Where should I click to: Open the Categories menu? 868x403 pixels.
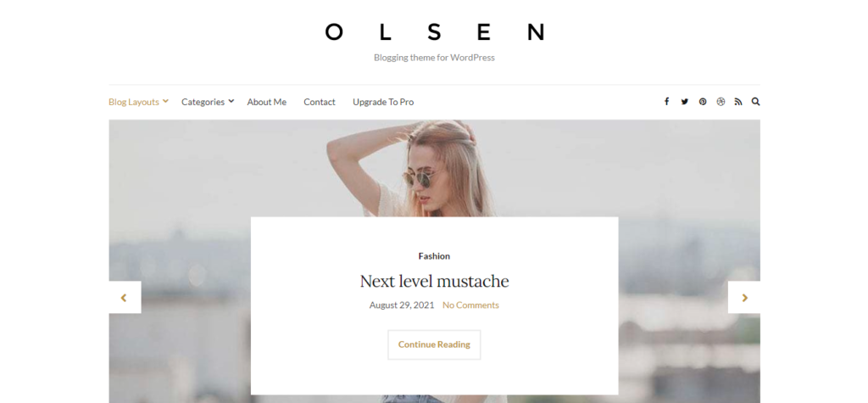point(203,102)
